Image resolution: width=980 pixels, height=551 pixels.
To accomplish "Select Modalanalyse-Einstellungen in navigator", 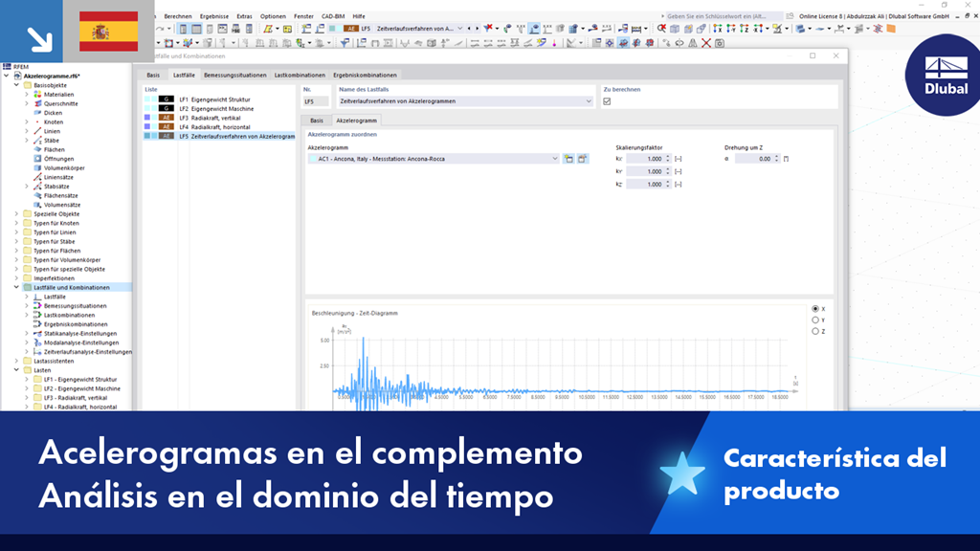I will [x=81, y=342].
